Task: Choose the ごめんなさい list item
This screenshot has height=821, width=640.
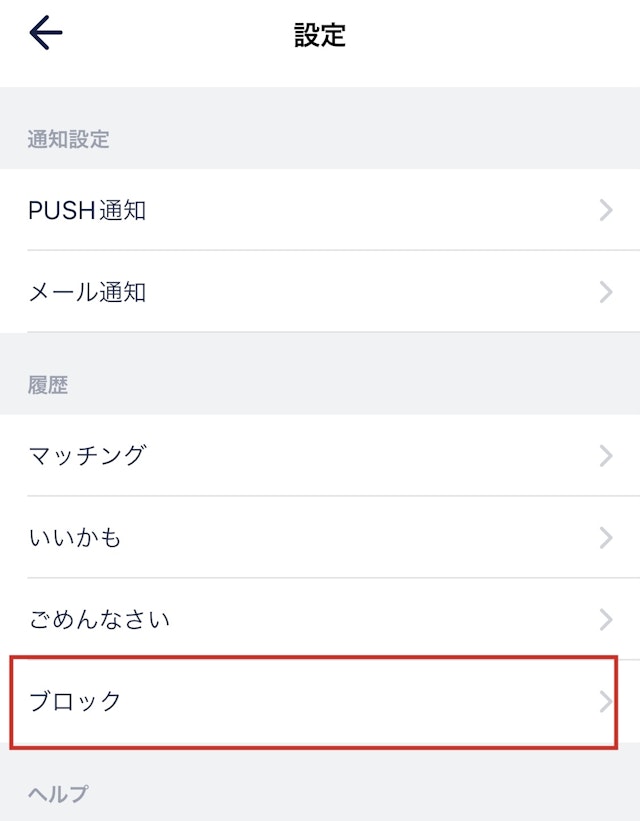Action: [x=99, y=619]
